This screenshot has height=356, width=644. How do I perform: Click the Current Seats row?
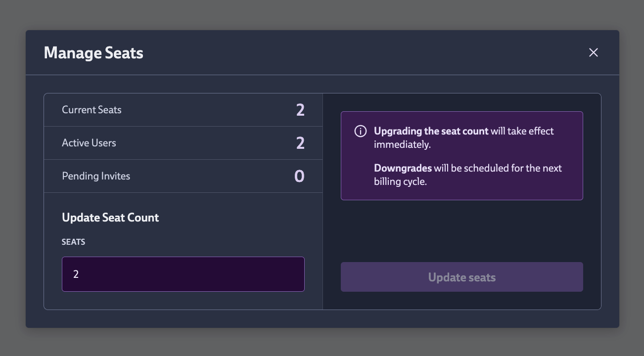[x=183, y=110]
